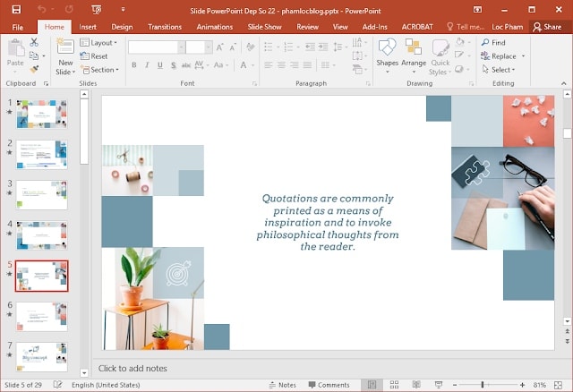Start Slide Show from the status bar
Viewport: 573px width, 392px height.
tap(439, 384)
